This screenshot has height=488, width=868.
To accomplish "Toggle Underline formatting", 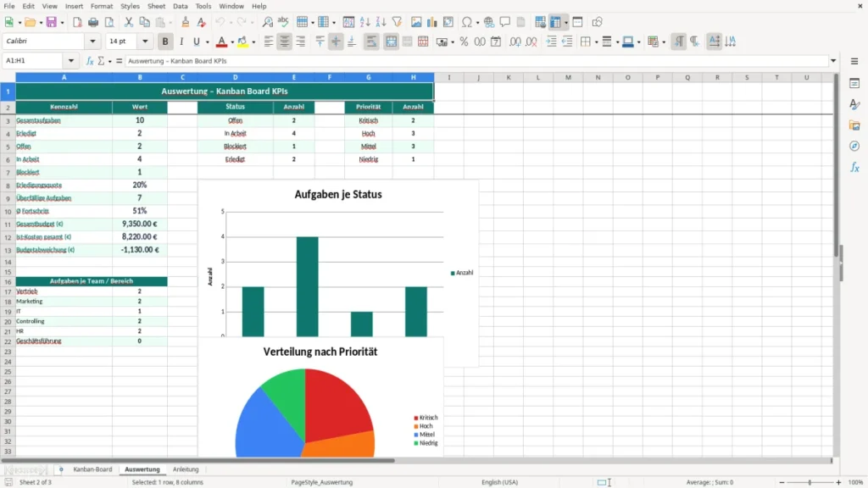I will coord(196,42).
